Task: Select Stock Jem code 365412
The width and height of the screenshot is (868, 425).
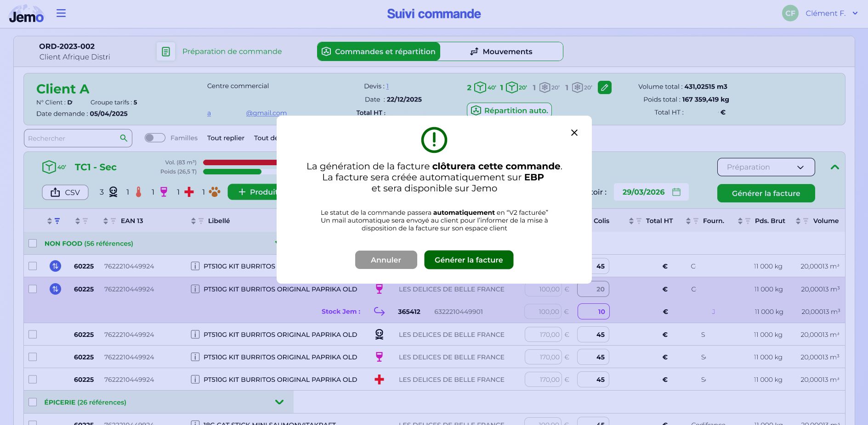Action: [x=409, y=312]
